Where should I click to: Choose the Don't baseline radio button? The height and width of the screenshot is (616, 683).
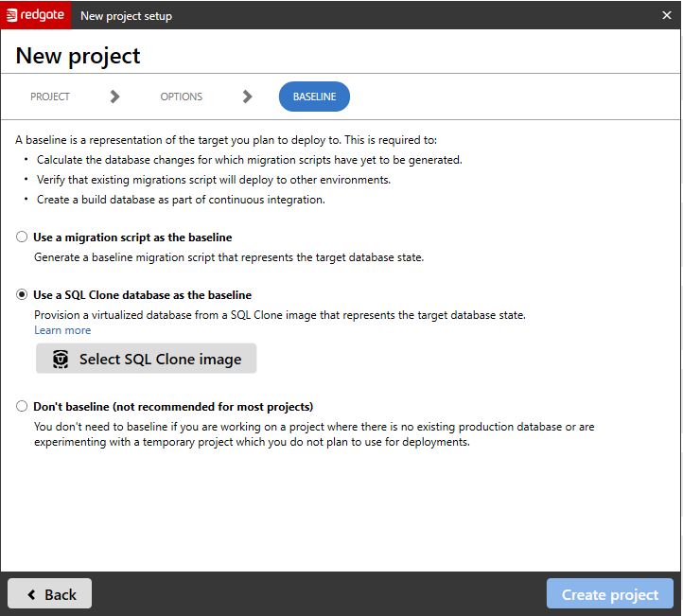pyautogui.click(x=22, y=407)
